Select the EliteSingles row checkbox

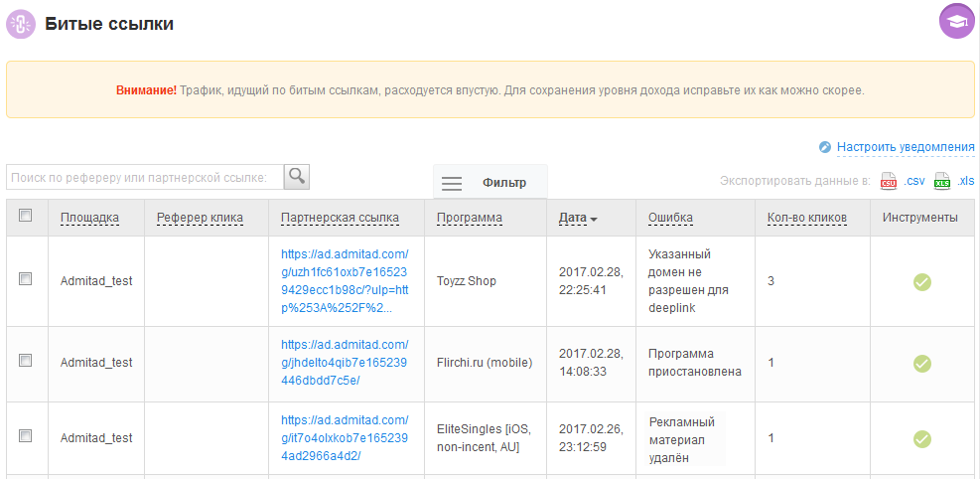tap(26, 436)
